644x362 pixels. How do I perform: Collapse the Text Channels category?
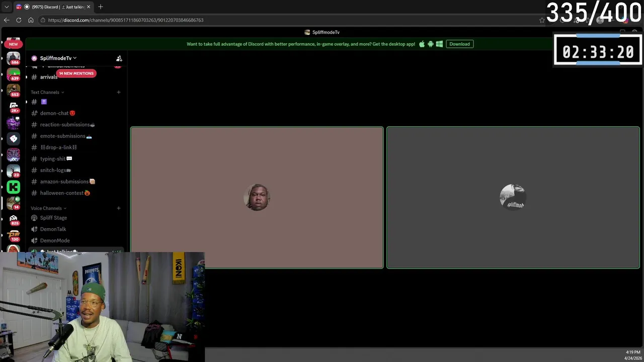tap(47, 92)
